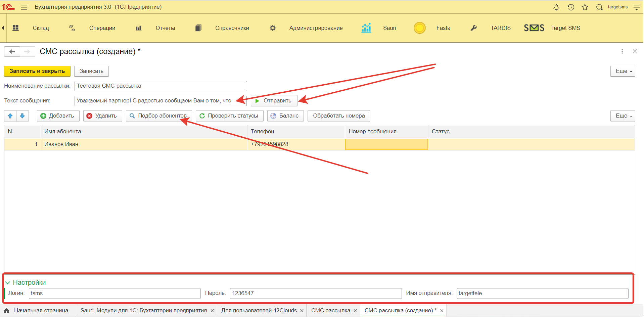Open TARDIS section
This screenshot has width=644, height=317.
[501, 28]
